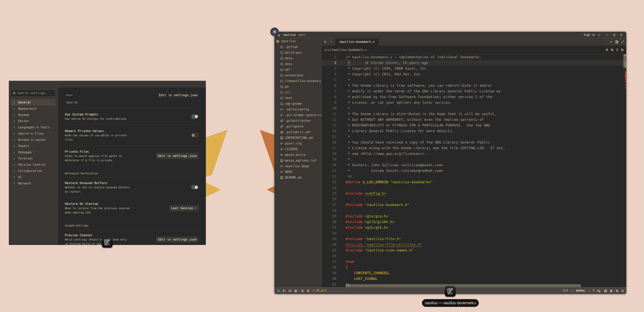Image resolution: width=644 pixels, height=312 pixels.
Task: Expand the Appearance settings category
Action: click(x=27, y=108)
